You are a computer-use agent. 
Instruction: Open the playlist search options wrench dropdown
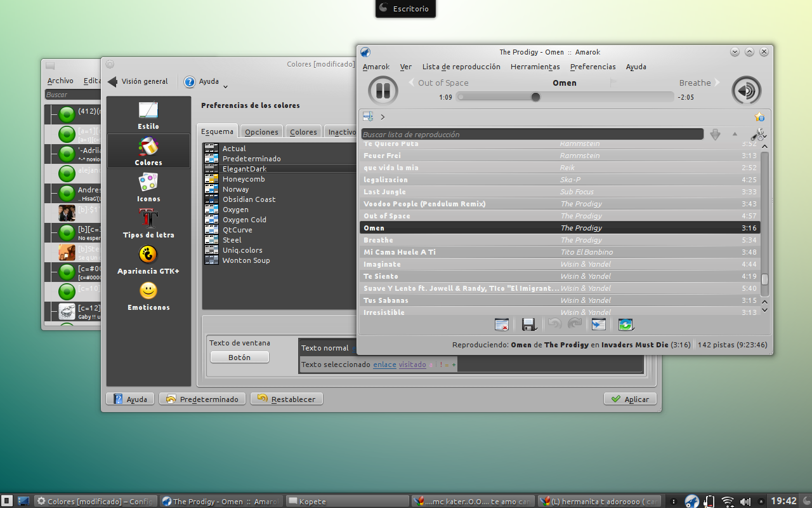pyautogui.click(x=758, y=135)
